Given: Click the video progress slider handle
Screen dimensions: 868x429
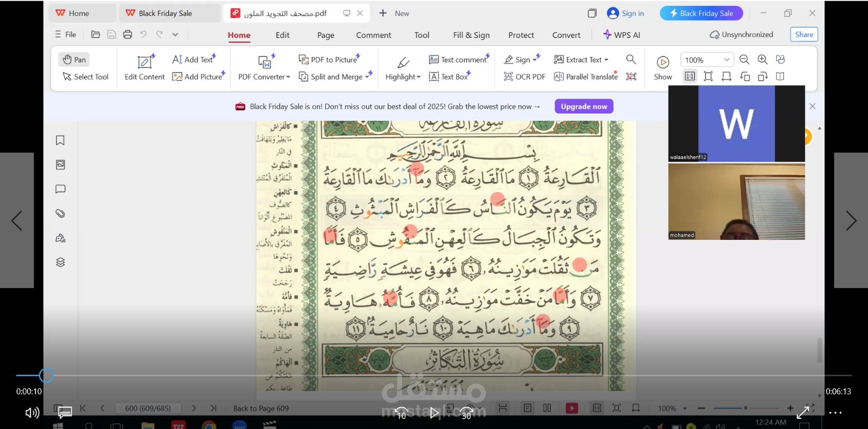Looking at the screenshot, I should tap(46, 375).
